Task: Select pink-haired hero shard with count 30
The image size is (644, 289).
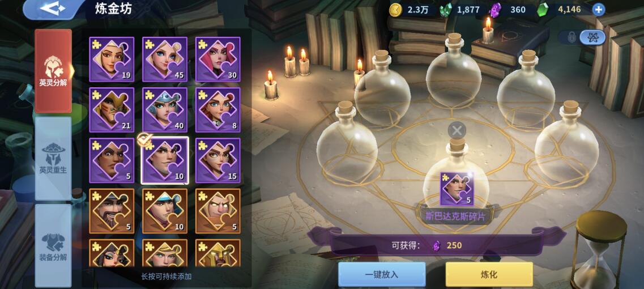Action: [x=217, y=59]
